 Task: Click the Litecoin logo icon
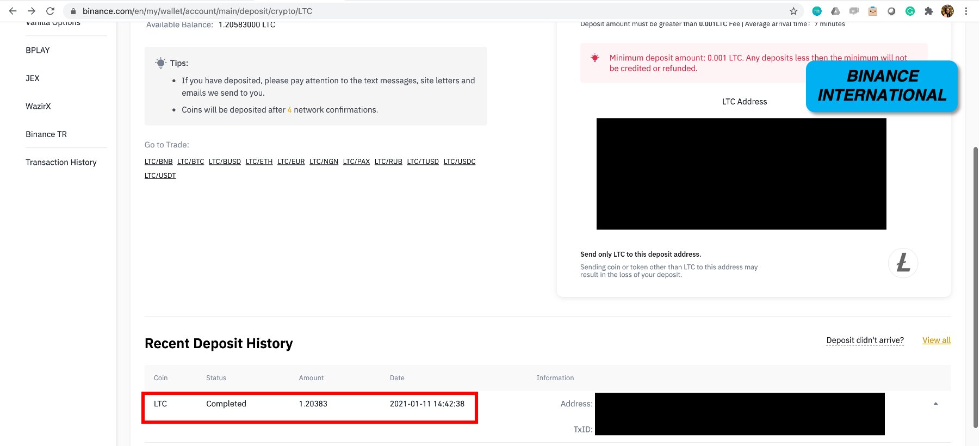click(x=903, y=263)
